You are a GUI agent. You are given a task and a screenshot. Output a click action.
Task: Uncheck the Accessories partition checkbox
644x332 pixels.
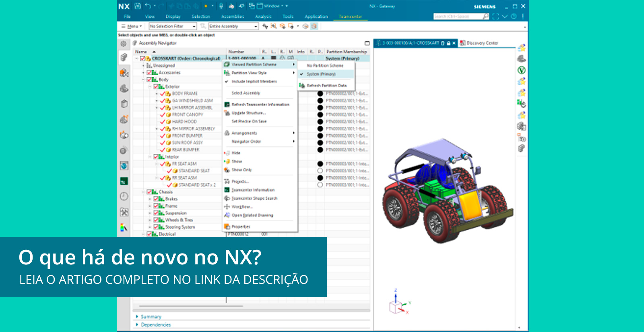pos(149,73)
